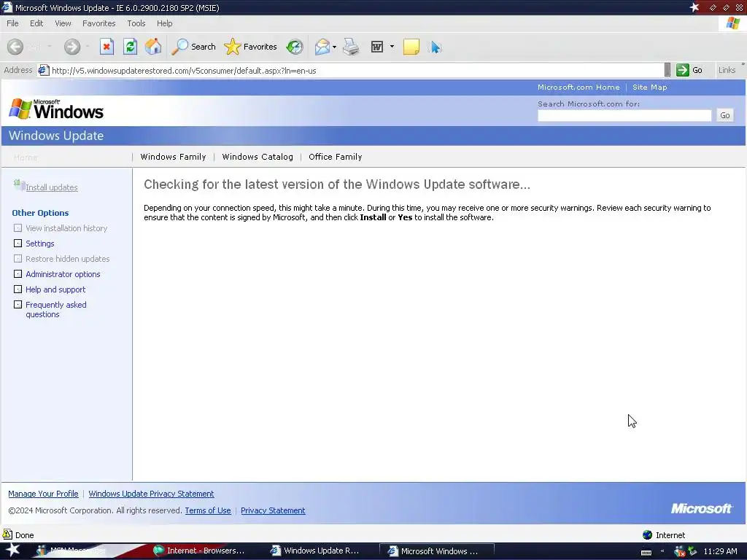Open the Tools menu
Screen dimensions: 747x560
136,23
